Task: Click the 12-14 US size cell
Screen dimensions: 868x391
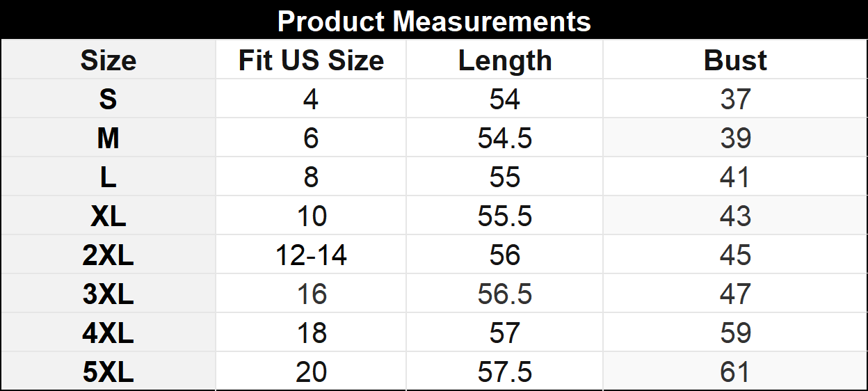Action: click(311, 255)
